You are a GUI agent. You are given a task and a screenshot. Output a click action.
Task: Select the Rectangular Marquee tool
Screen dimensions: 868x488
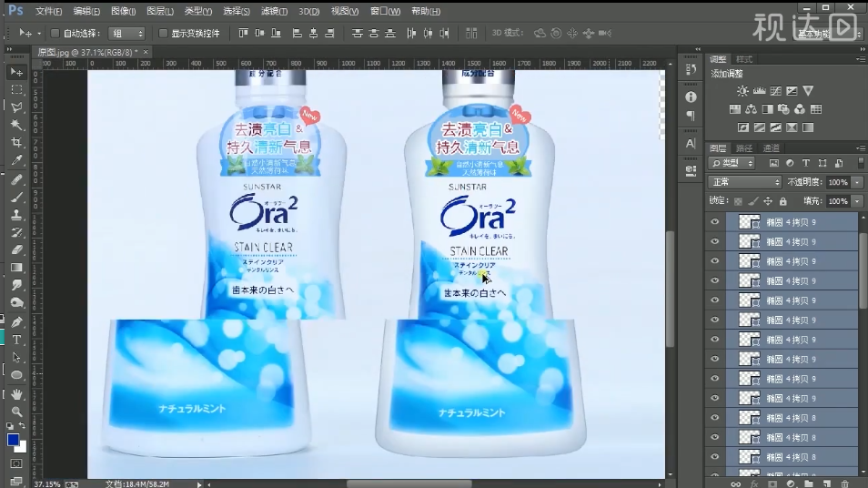click(x=16, y=90)
